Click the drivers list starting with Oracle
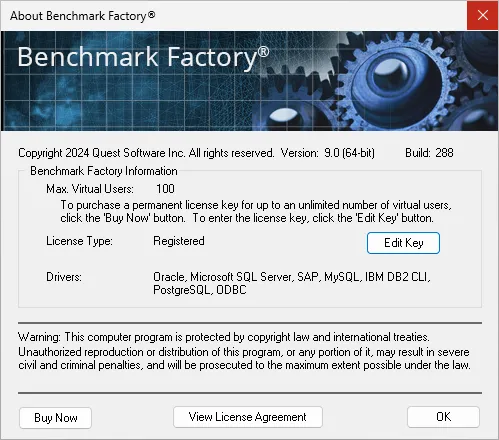Image resolution: width=499 pixels, height=440 pixels. [x=292, y=283]
